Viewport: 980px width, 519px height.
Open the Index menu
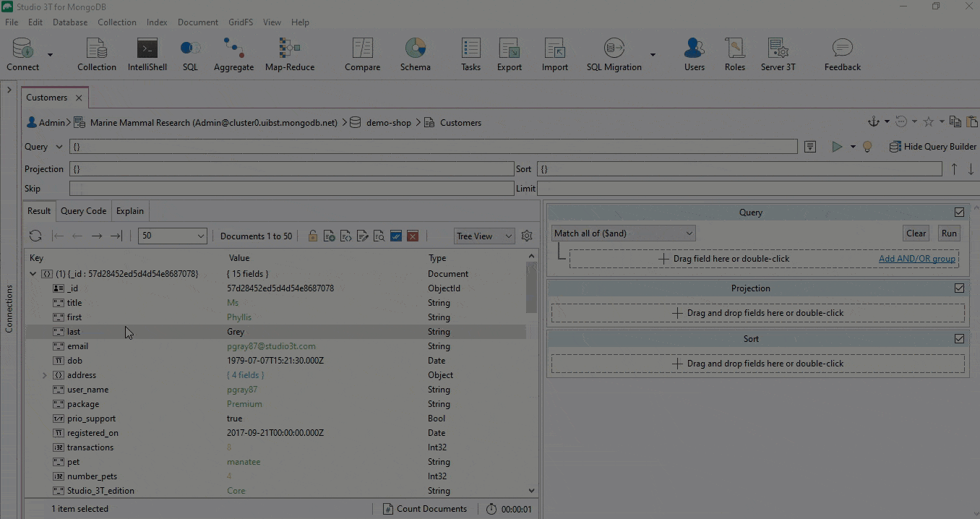[x=157, y=22]
